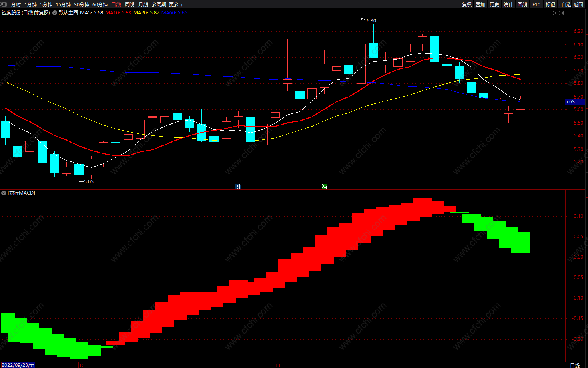Viewport: 588px width, 368px height.
Task: Click the 5.05 low price annotation
Action: pos(89,182)
